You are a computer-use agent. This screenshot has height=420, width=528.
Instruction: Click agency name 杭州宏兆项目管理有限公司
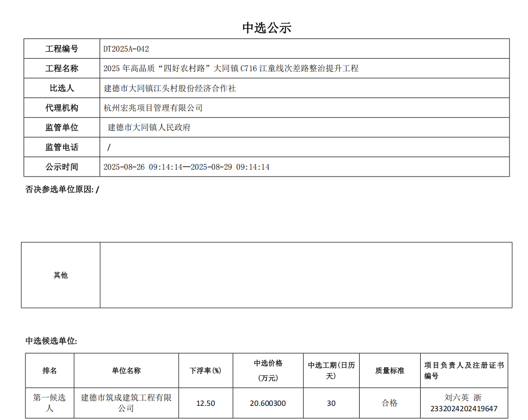[153, 108]
